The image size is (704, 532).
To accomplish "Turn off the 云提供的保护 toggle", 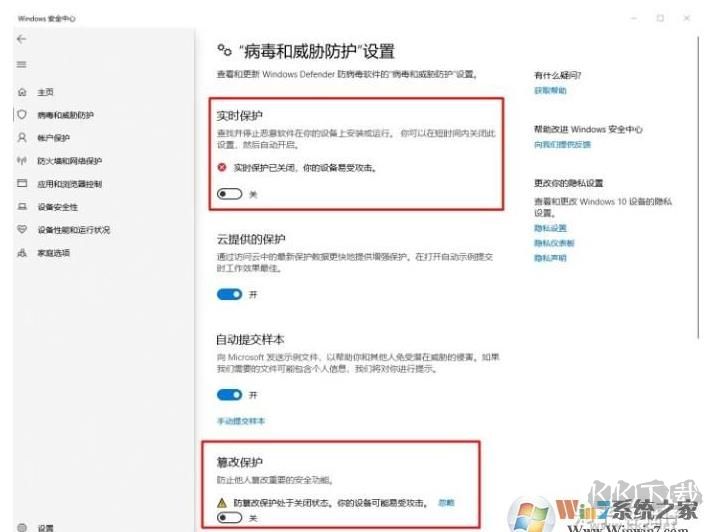I will point(229,294).
